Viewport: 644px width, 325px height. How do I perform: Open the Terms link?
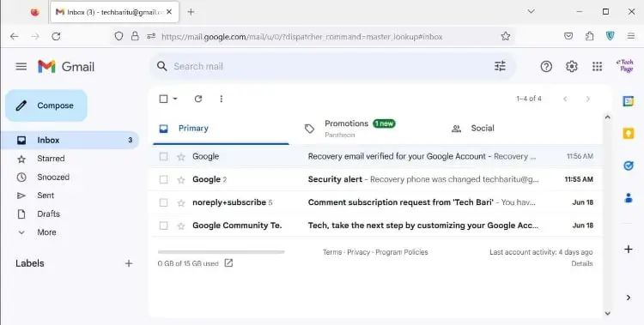(332, 252)
